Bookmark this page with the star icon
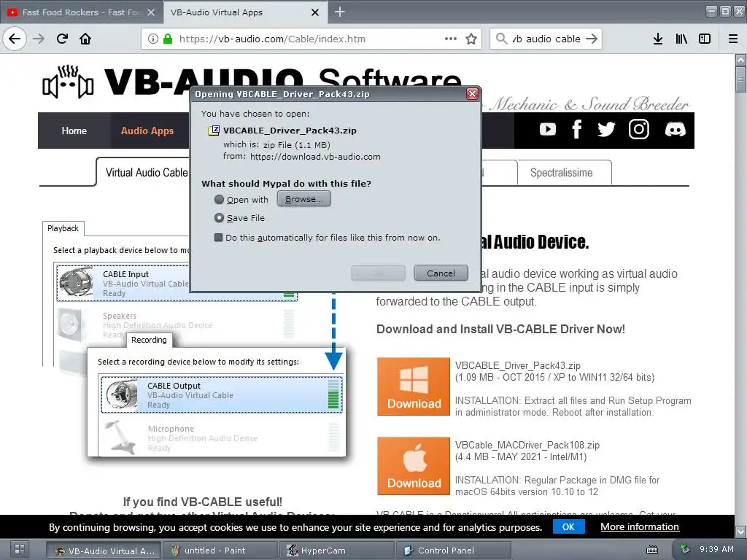Image resolution: width=747 pixels, height=560 pixels. 471,39
